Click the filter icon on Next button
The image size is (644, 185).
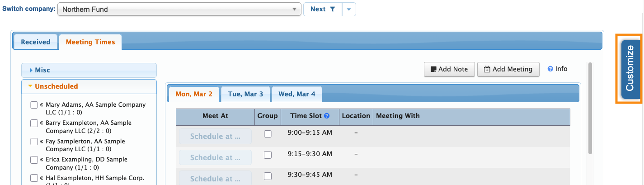click(333, 9)
